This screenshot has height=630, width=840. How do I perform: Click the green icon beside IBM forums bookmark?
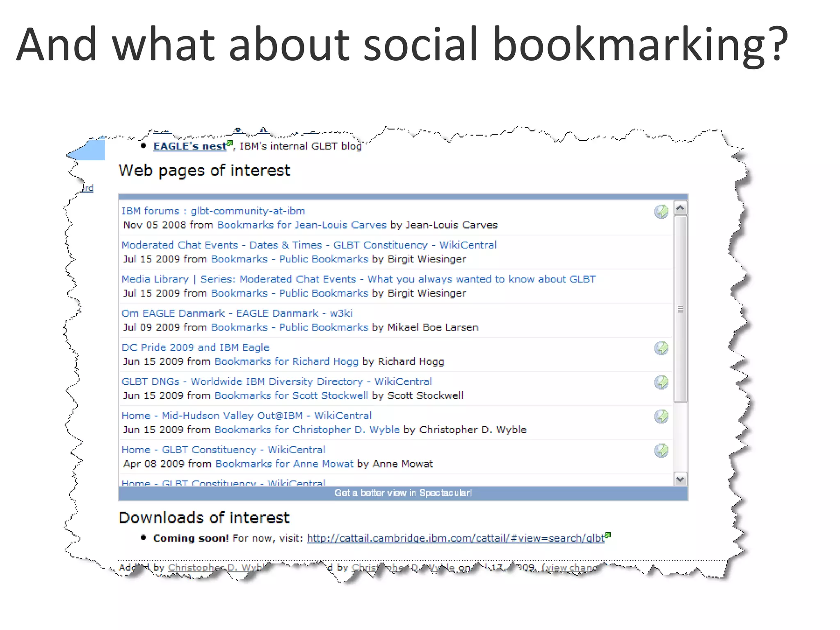click(x=661, y=212)
